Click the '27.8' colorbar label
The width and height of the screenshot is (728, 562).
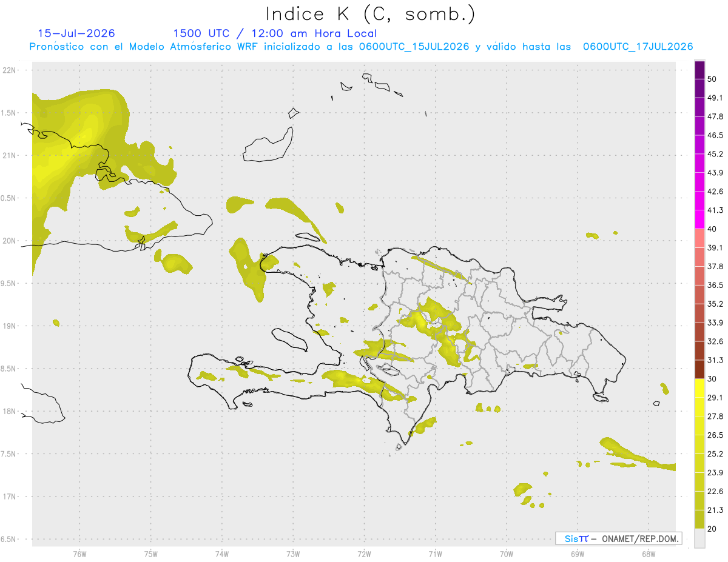(x=715, y=416)
